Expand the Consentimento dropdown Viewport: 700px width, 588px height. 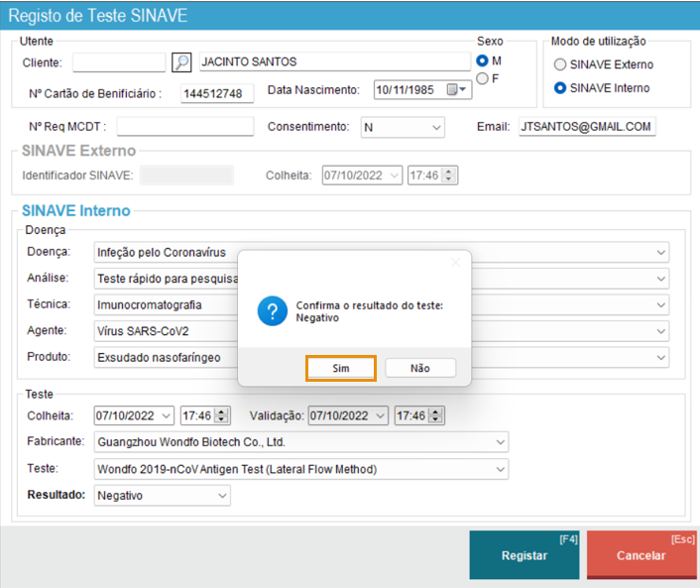click(436, 127)
